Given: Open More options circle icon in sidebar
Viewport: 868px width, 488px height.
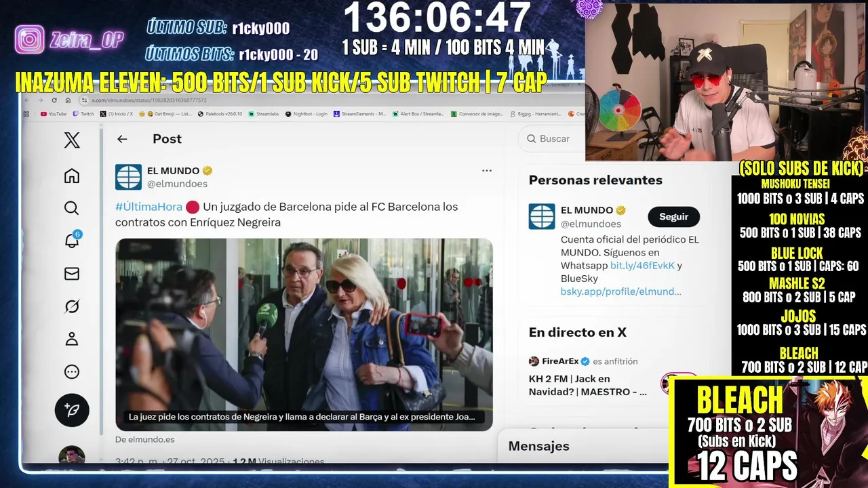Looking at the screenshot, I should tap(72, 371).
